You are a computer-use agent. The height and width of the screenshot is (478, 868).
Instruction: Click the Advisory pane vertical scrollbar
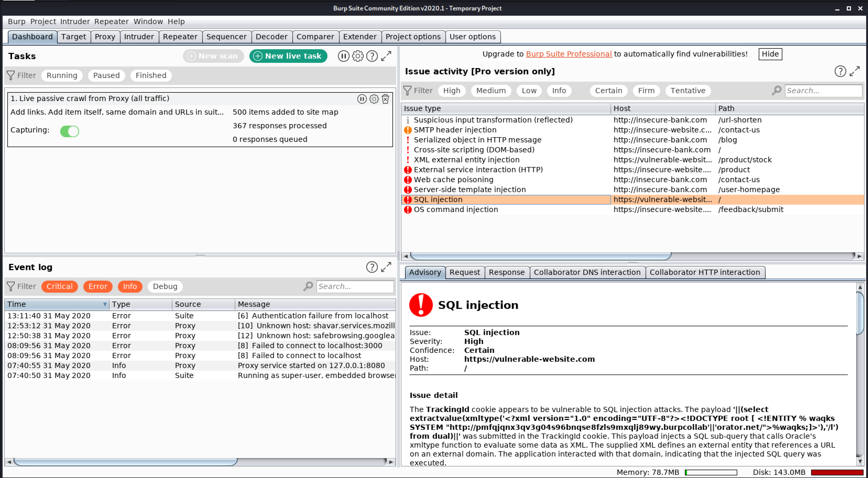[x=860, y=313]
